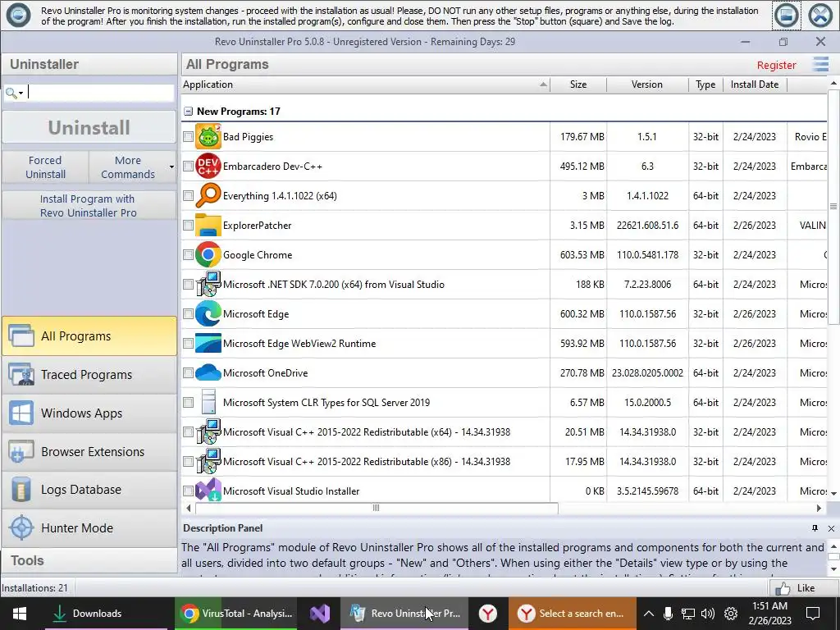Screen dimensions: 840x630
Task: Check the Microsoft .NET SDK checkbox
Action: point(188,284)
